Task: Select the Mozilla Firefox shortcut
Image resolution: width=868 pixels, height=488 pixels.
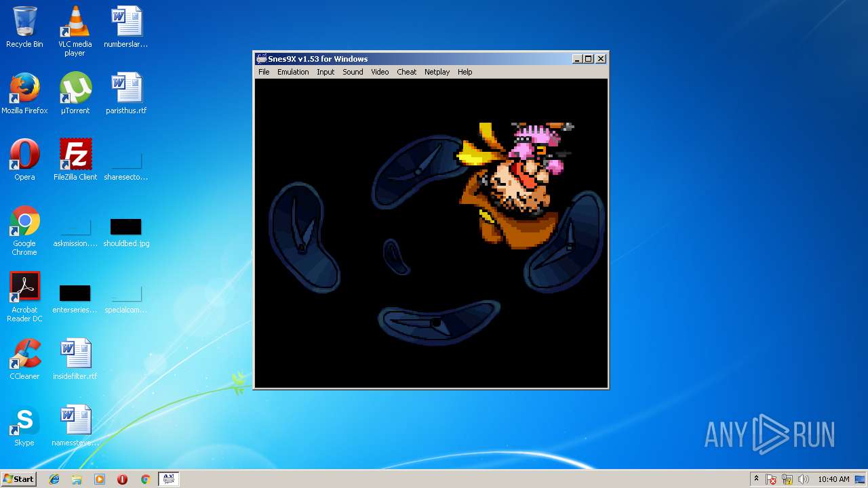Action: tap(24, 94)
